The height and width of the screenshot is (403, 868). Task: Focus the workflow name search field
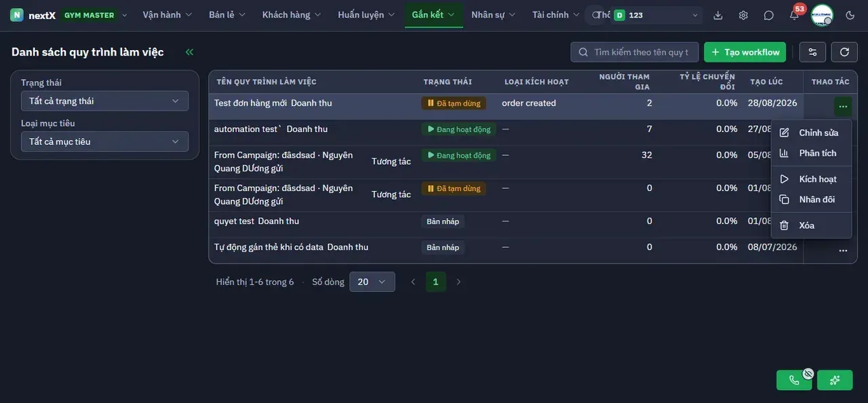coord(635,52)
